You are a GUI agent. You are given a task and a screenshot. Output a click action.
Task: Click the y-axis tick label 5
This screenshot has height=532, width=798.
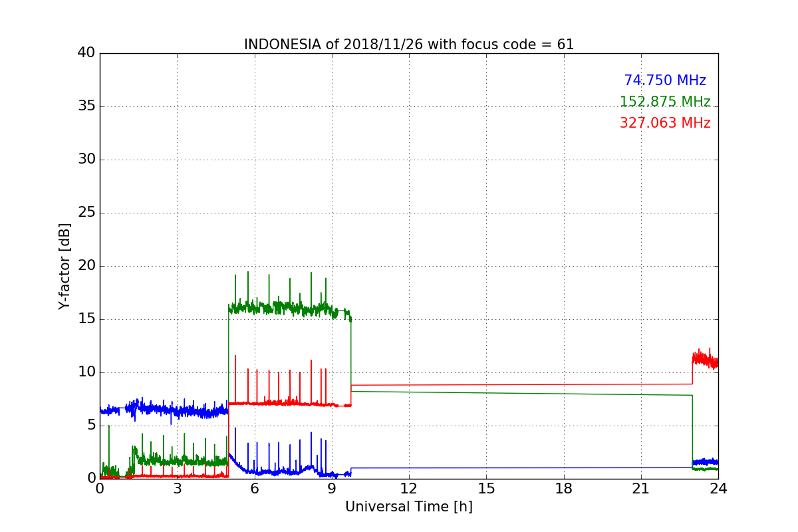[x=91, y=426]
